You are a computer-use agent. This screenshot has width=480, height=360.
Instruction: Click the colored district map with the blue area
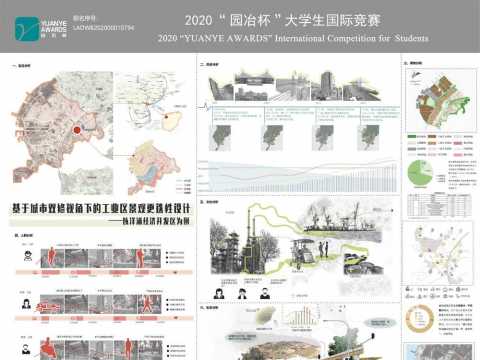point(153,168)
